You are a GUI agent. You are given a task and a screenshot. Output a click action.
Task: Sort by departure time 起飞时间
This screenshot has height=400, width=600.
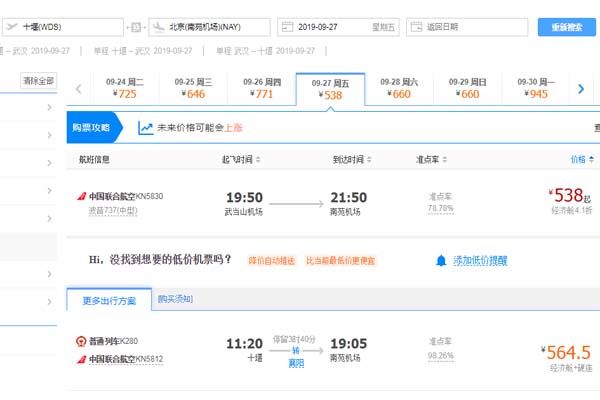241,159
